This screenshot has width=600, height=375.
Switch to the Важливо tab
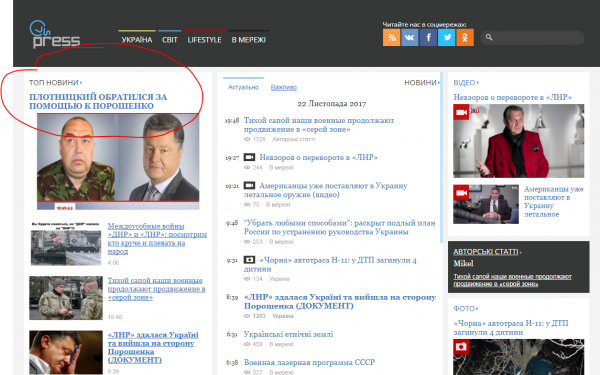click(x=284, y=88)
